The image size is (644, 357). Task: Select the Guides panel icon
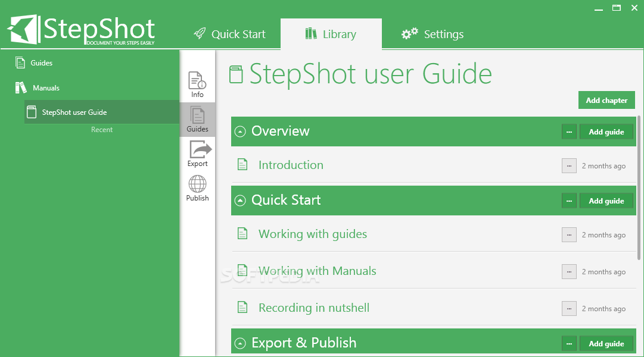tap(198, 119)
